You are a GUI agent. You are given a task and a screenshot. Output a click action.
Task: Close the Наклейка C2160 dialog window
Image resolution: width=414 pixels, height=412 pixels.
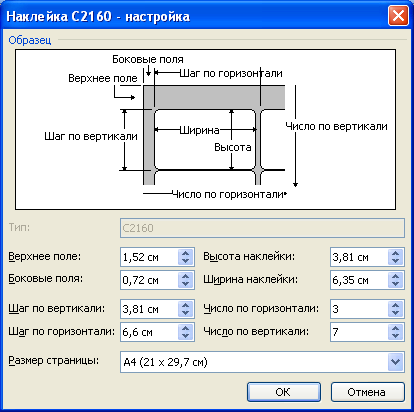398,15
